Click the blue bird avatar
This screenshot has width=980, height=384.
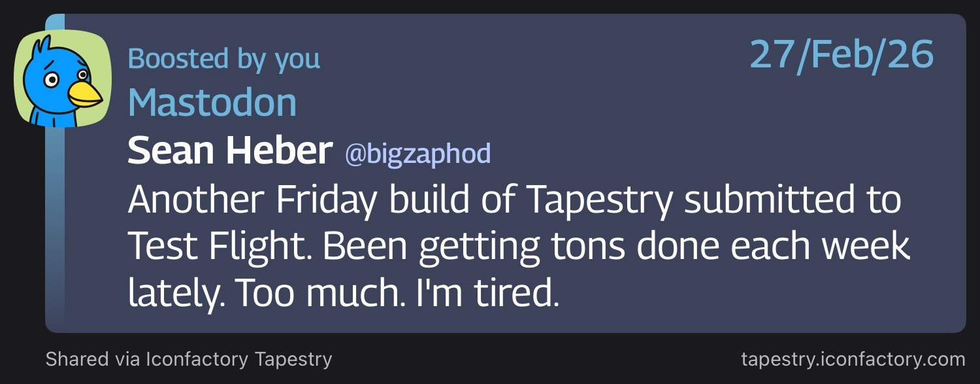coord(62,79)
